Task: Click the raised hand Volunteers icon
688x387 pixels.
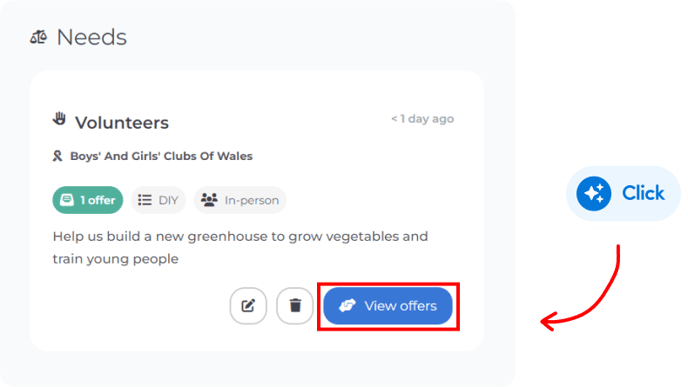Action: pyautogui.click(x=60, y=119)
